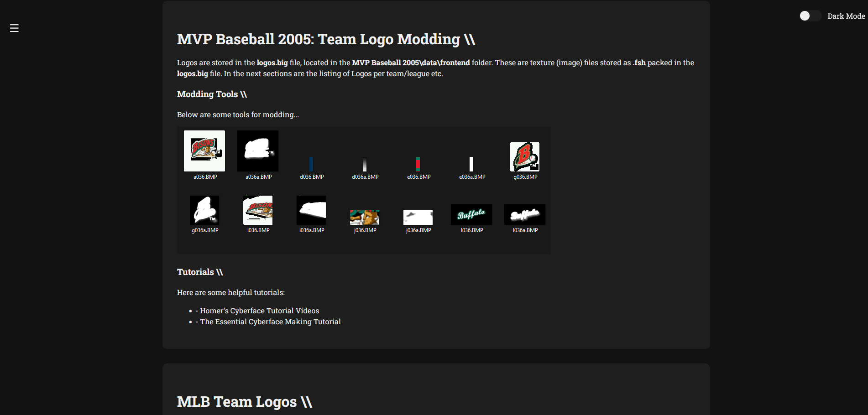Toggle the Dark Mode switch
The image size is (868, 415).
click(x=810, y=16)
